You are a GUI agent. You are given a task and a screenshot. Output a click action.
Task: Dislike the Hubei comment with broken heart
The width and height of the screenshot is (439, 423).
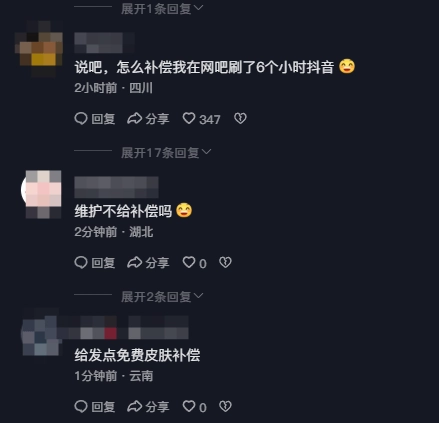[225, 262]
